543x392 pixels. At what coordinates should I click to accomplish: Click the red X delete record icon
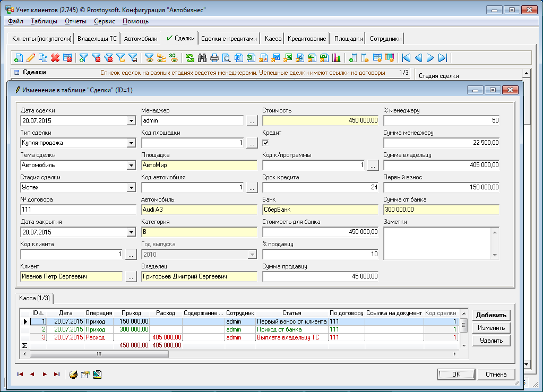click(55, 58)
